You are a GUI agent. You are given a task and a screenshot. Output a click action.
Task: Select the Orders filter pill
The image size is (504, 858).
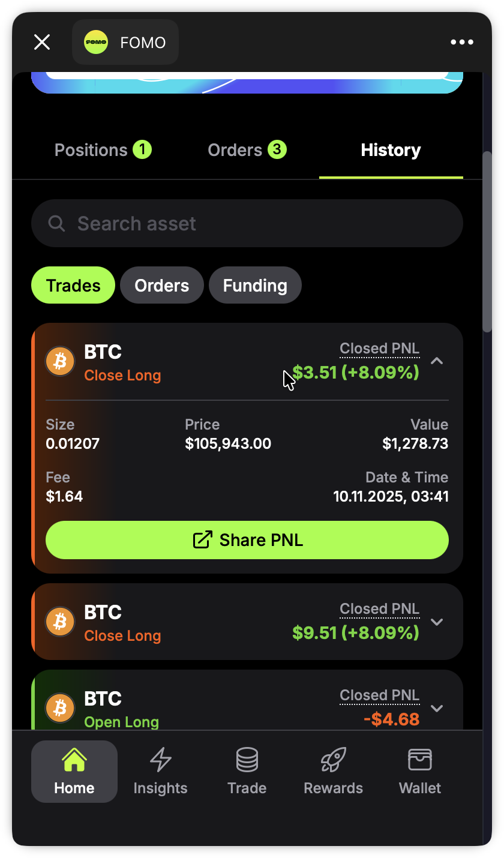point(161,286)
